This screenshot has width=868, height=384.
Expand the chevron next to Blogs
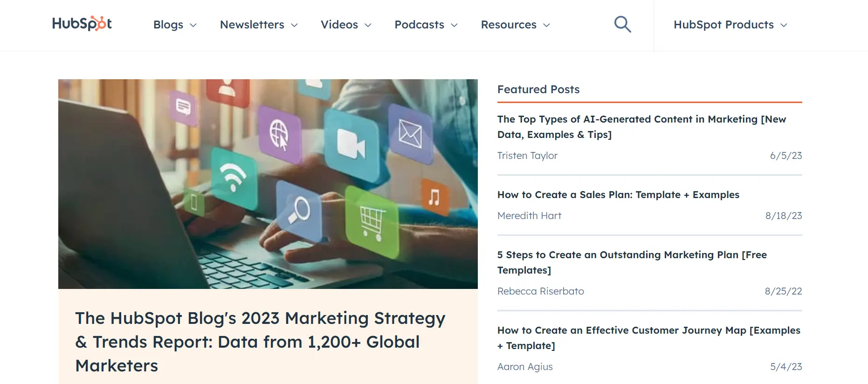193,25
